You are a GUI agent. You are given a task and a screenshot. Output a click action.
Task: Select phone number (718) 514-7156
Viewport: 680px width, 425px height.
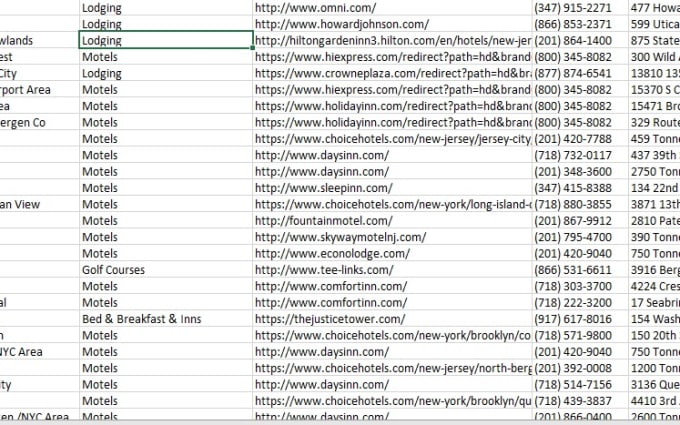coord(580,385)
